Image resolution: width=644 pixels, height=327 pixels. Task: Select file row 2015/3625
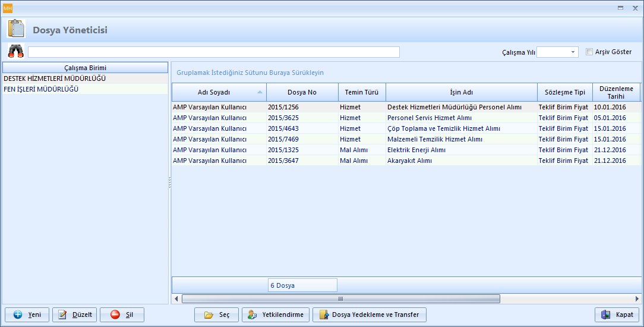[x=283, y=118]
